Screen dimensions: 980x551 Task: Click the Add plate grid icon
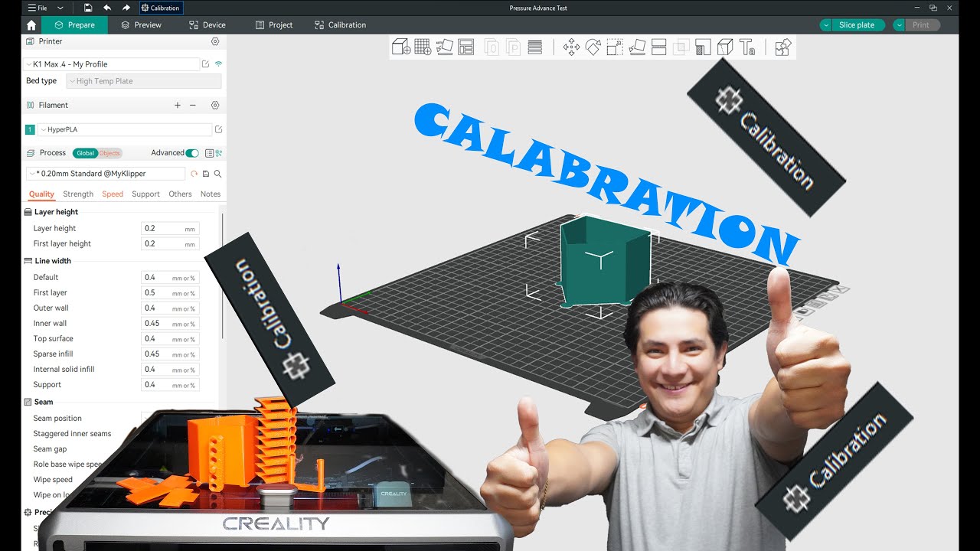tap(423, 47)
